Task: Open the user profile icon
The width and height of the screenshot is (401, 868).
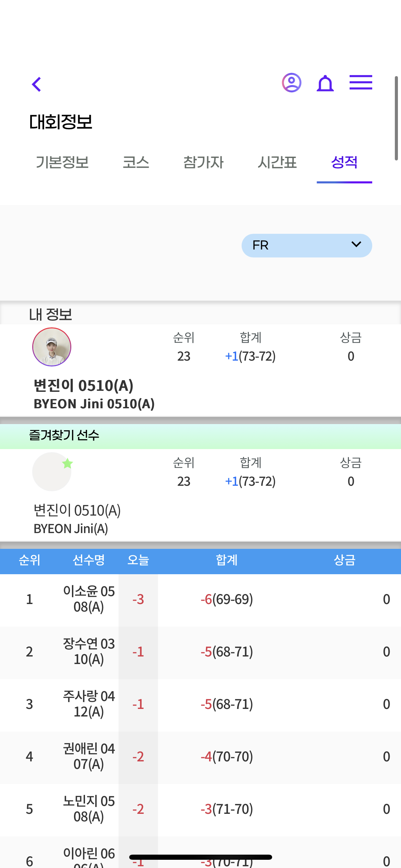Action: coord(292,83)
